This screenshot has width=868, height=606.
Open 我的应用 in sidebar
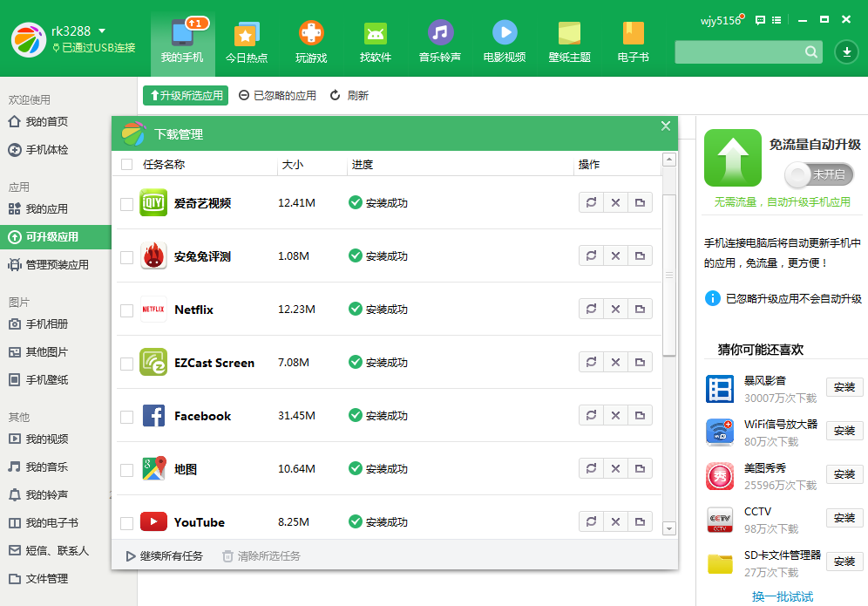coord(38,209)
